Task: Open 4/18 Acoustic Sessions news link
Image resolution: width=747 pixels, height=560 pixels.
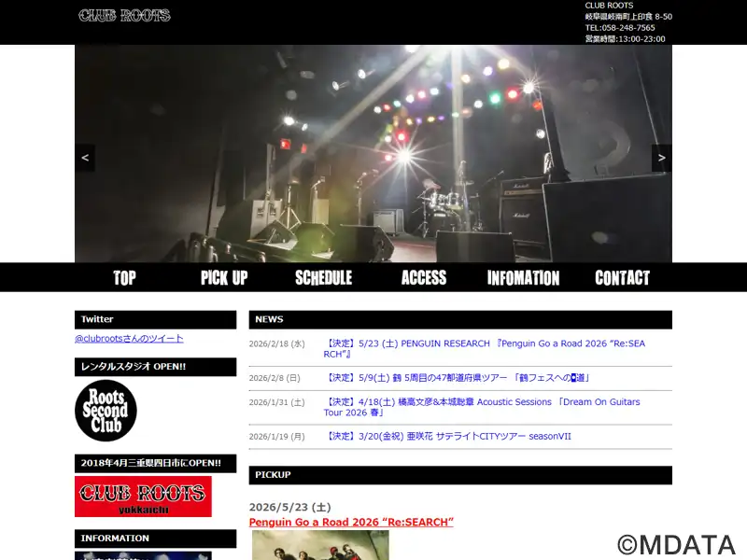Action: point(482,407)
